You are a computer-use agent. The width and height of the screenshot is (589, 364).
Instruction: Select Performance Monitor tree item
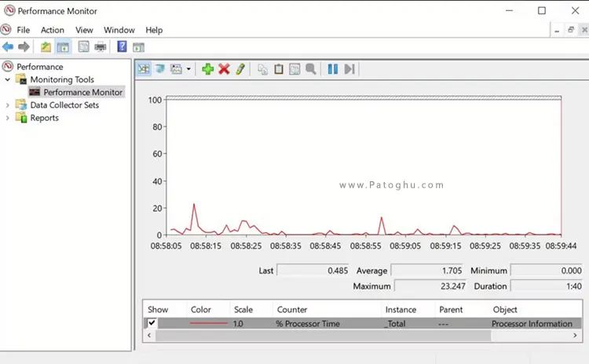point(82,93)
